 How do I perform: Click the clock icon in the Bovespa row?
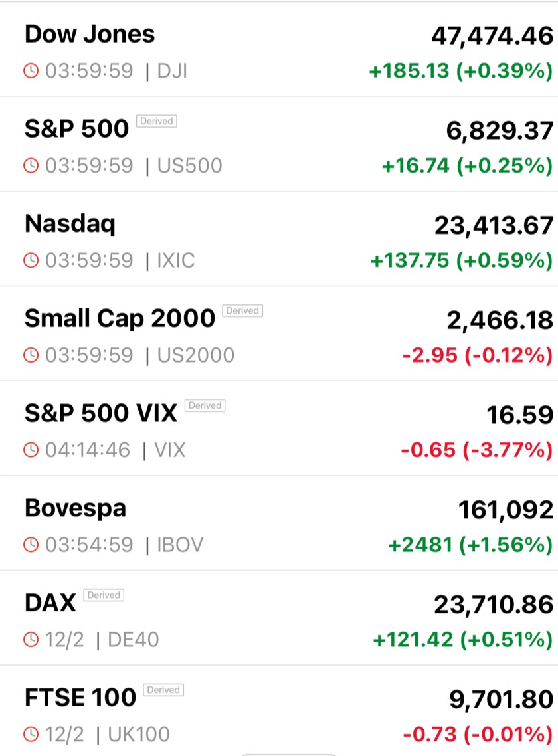32,545
